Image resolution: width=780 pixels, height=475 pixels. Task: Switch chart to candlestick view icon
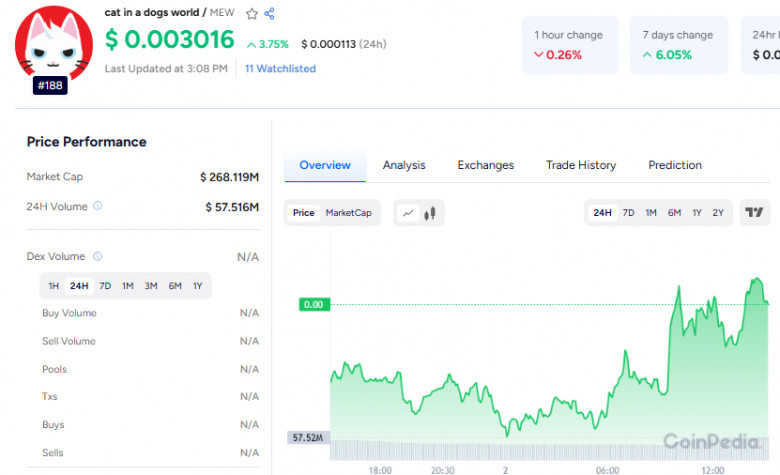click(430, 213)
